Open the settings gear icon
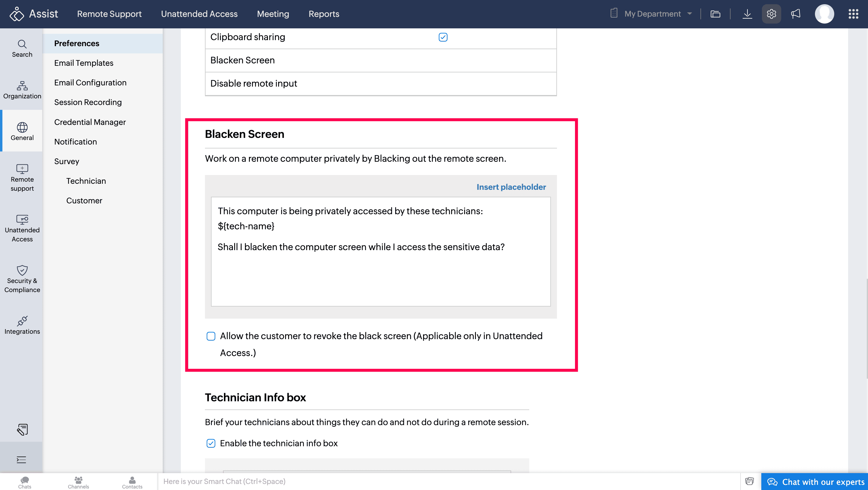 pyautogui.click(x=771, y=14)
